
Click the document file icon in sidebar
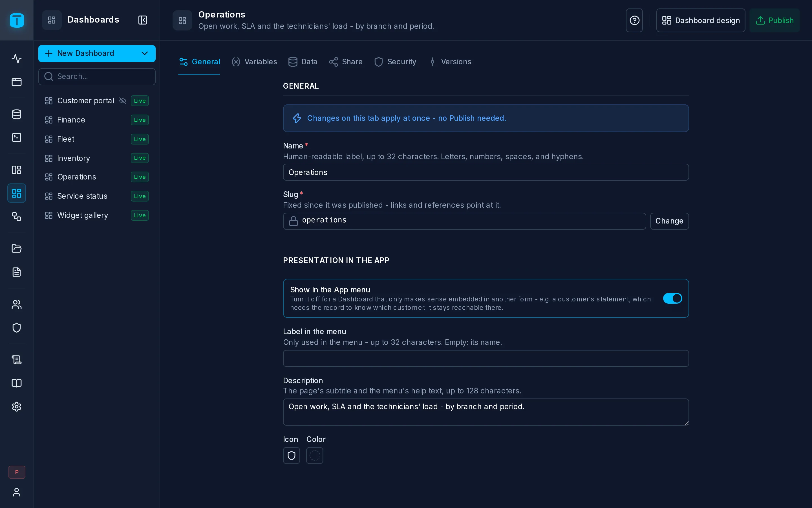(x=16, y=272)
